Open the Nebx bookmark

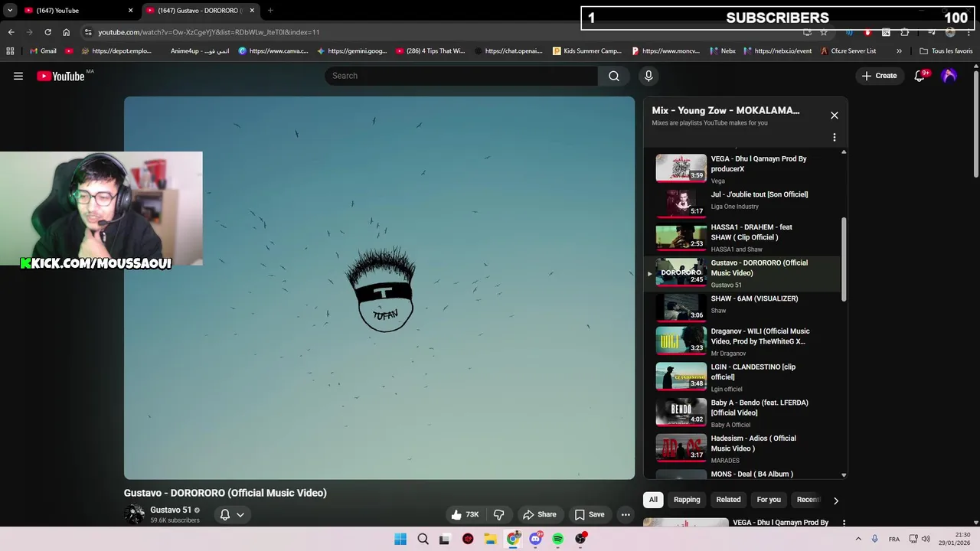click(x=722, y=51)
